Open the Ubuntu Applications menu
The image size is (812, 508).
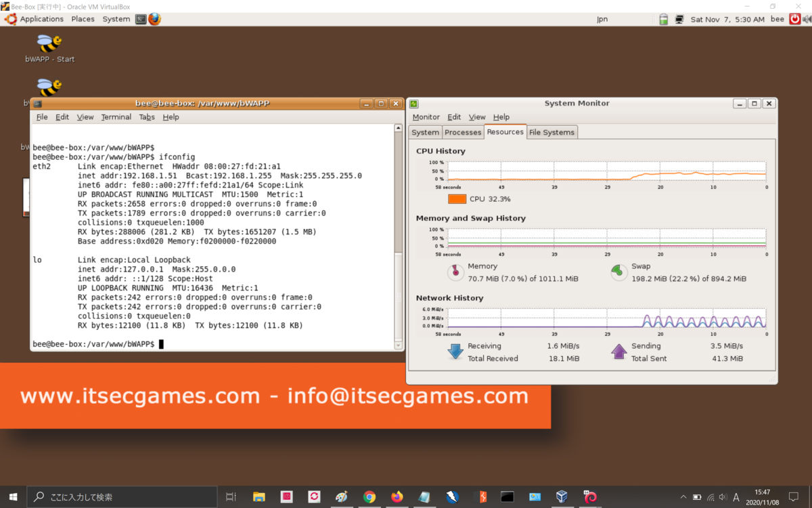point(34,19)
